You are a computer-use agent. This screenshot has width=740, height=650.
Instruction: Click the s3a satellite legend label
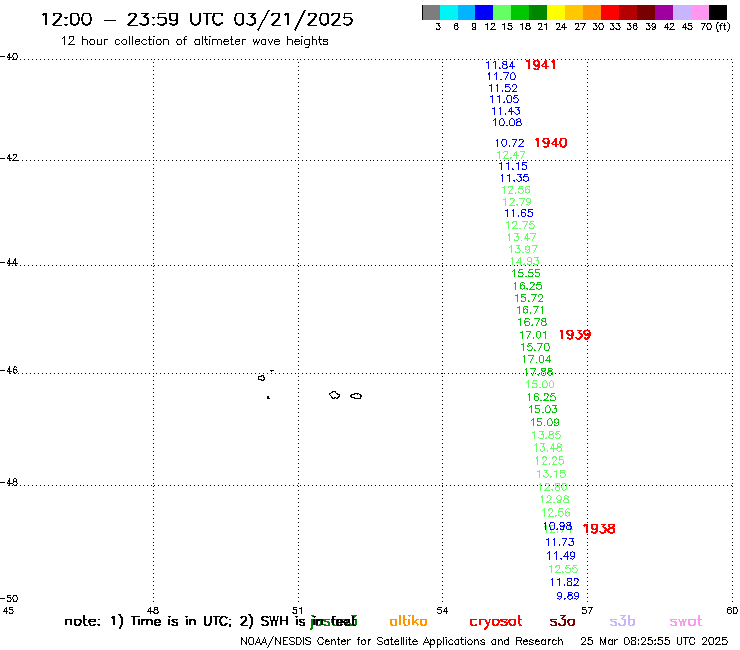[x=562, y=622]
